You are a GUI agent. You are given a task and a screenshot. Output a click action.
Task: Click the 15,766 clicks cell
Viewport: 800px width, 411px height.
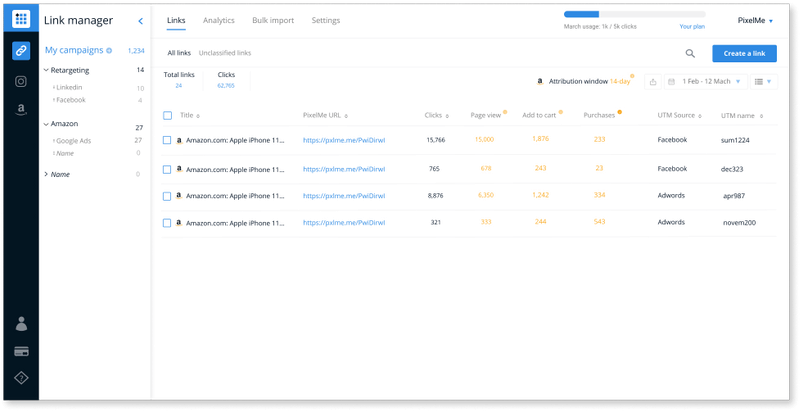click(x=436, y=140)
